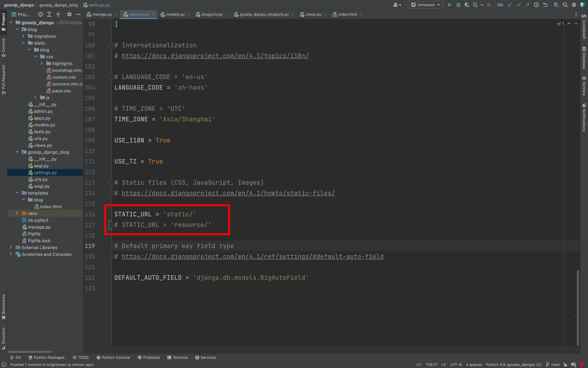Collapse the static folder
Image resolution: width=588 pixels, height=368 pixels.
point(23,43)
